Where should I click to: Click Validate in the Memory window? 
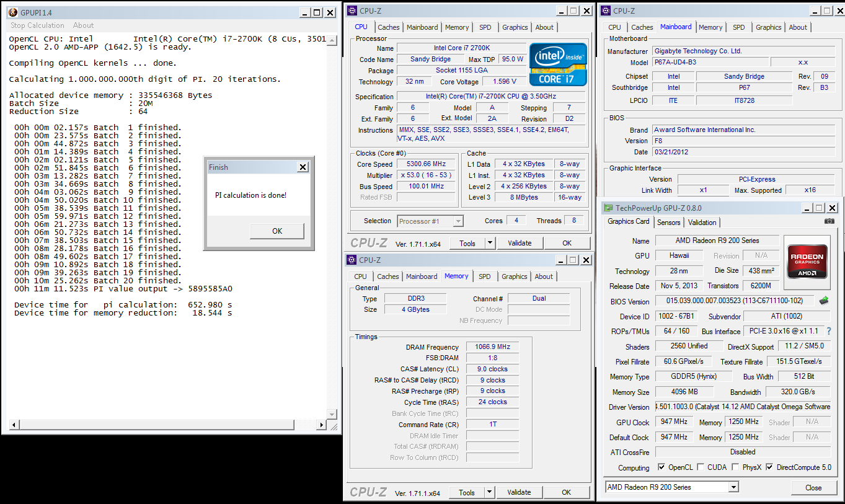[x=519, y=493]
